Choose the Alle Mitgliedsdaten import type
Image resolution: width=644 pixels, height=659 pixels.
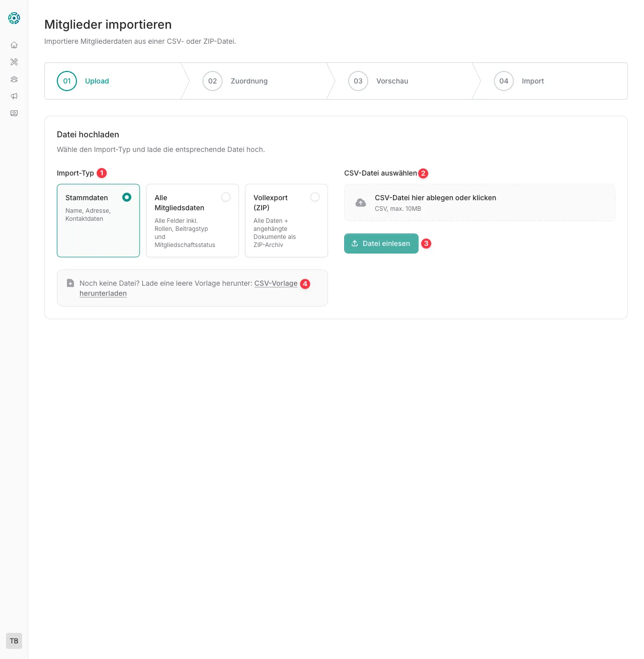[x=192, y=220]
